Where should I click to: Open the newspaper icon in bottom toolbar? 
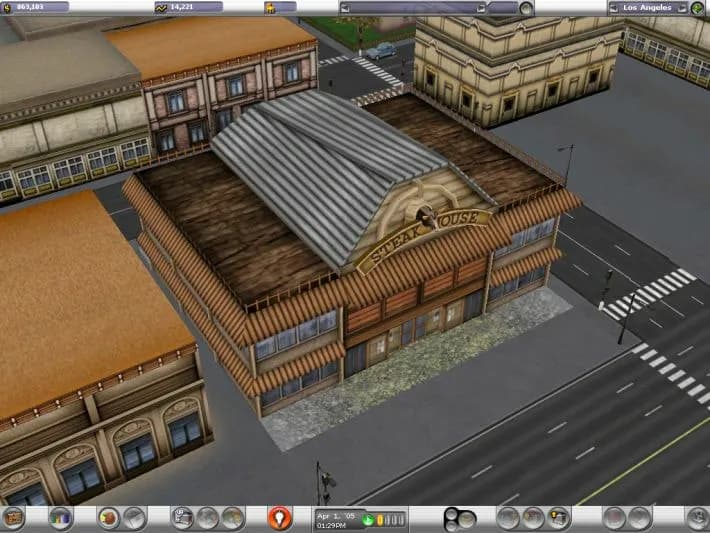pos(184,518)
